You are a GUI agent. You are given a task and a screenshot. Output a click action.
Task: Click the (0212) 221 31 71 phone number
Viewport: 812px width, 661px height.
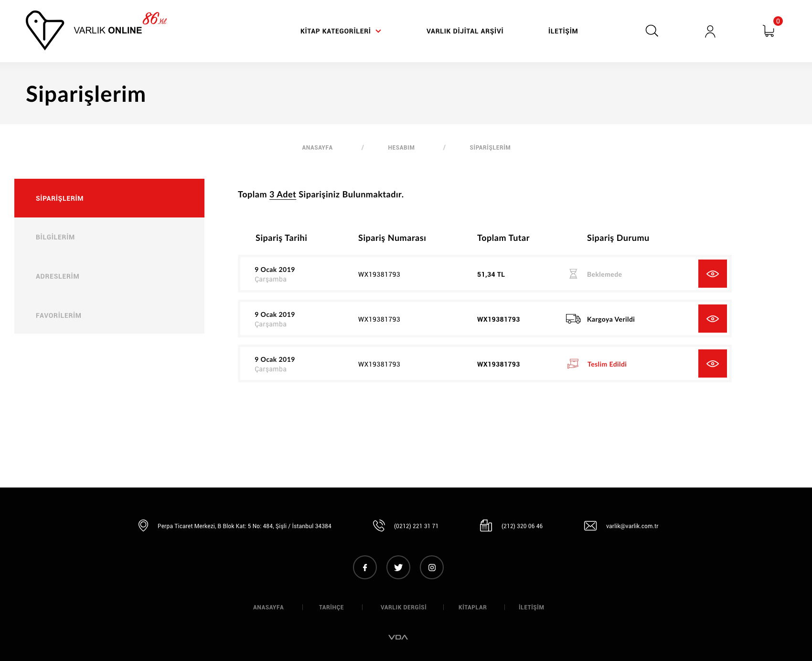click(x=416, y=526)
